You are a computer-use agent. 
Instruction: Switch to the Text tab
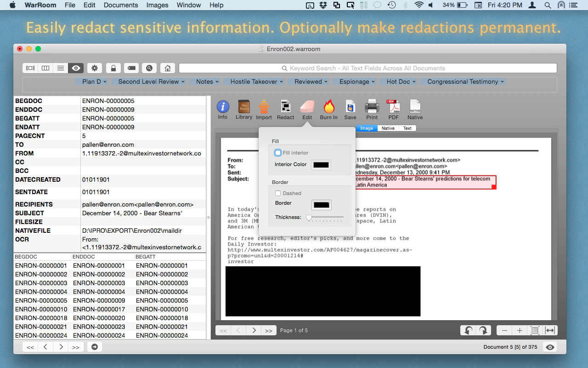click(x=407, y=128)
